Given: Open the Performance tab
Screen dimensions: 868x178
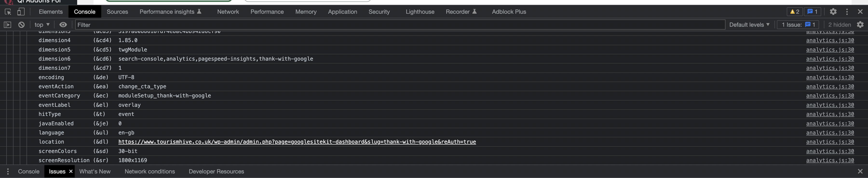Looking at the screenshot, I should tap(267, 12).
